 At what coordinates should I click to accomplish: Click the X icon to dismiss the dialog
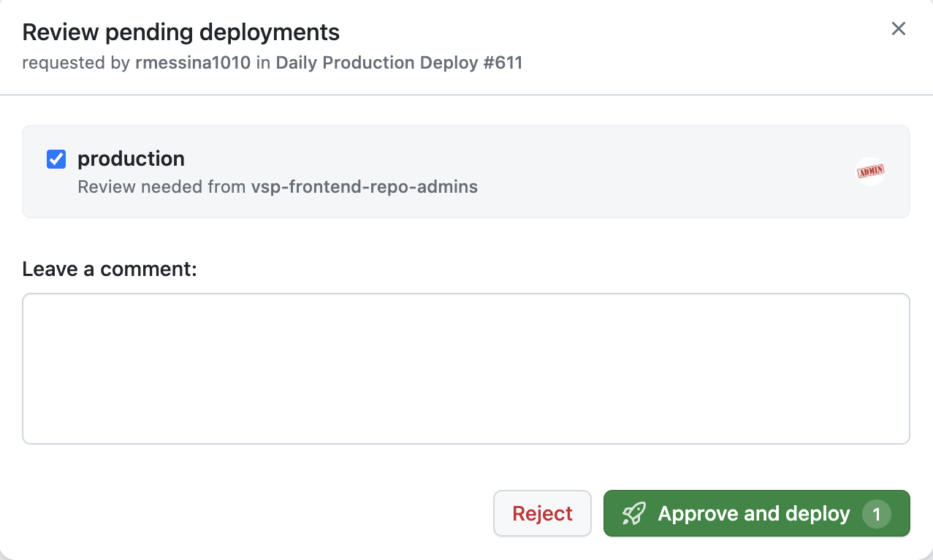[898, 28]
